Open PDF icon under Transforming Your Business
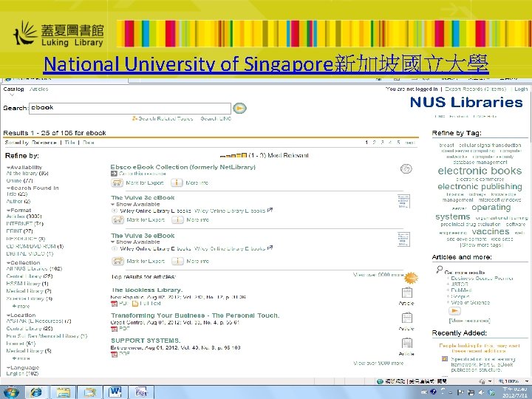 tap(115, 328)
